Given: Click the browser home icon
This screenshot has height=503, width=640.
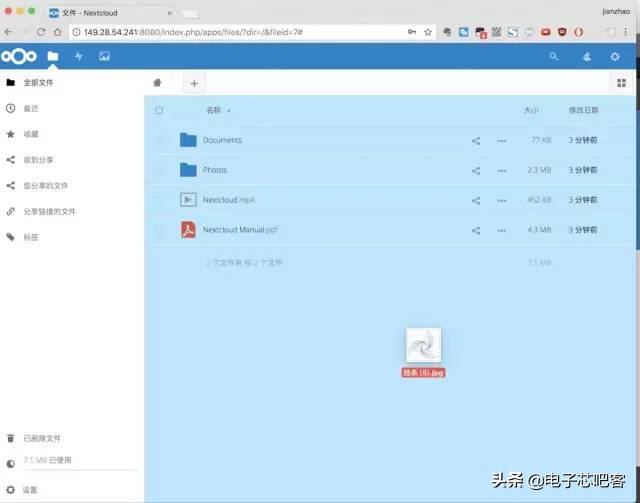Looking at the screenshot, I should (58, 32).
